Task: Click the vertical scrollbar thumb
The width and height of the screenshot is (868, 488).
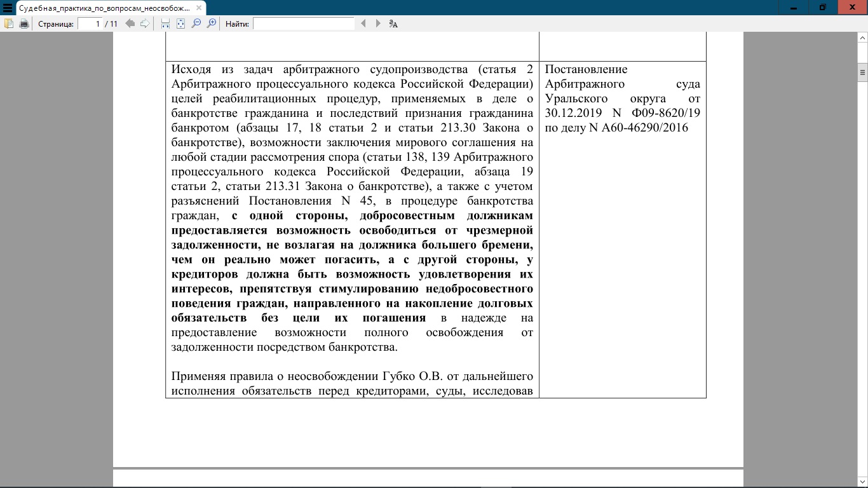Action: tap(862, 72)
